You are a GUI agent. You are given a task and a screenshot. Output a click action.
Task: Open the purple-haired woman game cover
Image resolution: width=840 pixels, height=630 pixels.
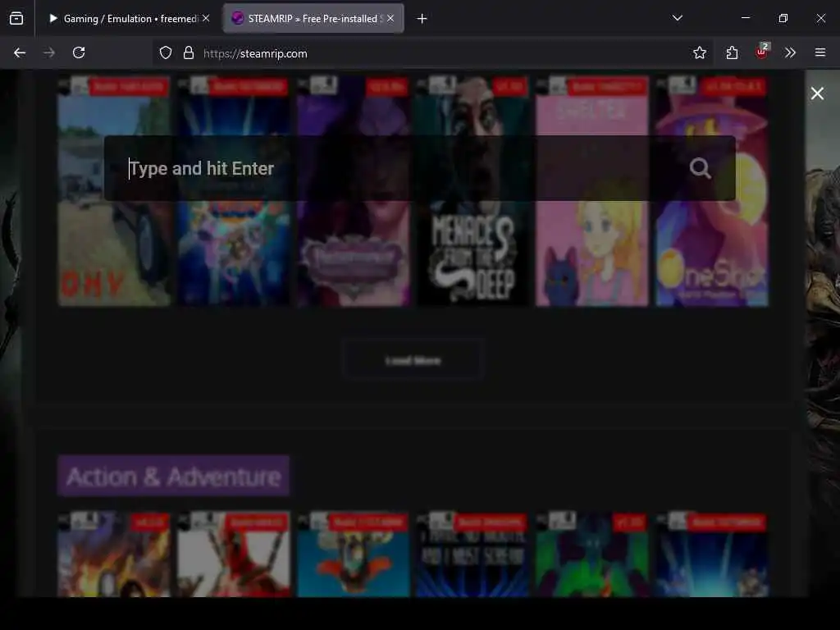pos(354,191)
